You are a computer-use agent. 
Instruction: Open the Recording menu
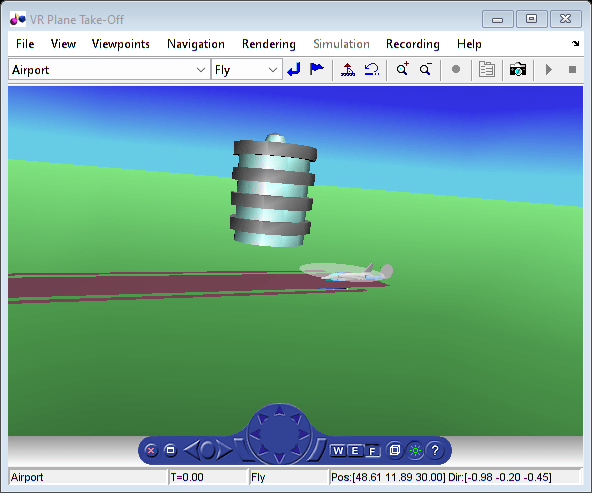coord(413,44)
